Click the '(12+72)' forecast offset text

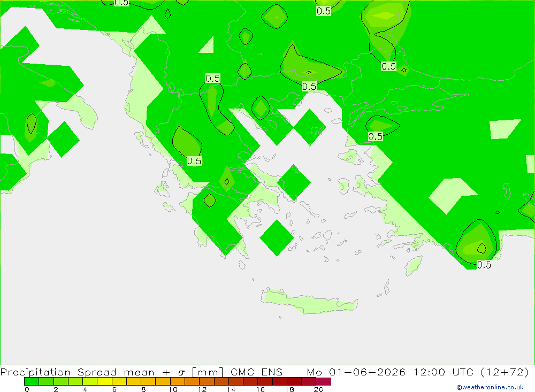click(505, 372)
